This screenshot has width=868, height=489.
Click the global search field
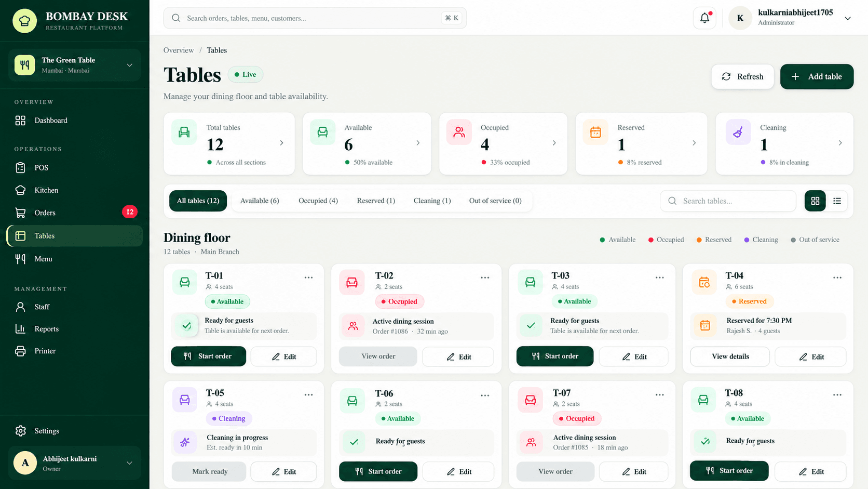pyautogui.click(x=315, y=18)
